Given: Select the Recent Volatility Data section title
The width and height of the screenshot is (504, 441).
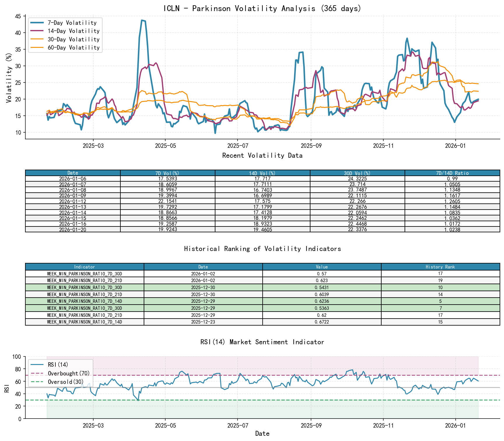Looking at the screenshot, I should click(262, 156).
